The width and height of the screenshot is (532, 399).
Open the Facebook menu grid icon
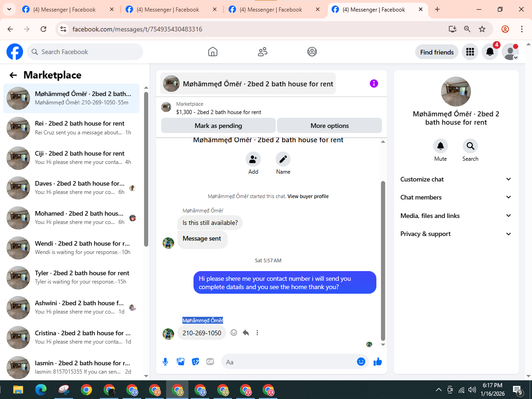coord(470,52)
